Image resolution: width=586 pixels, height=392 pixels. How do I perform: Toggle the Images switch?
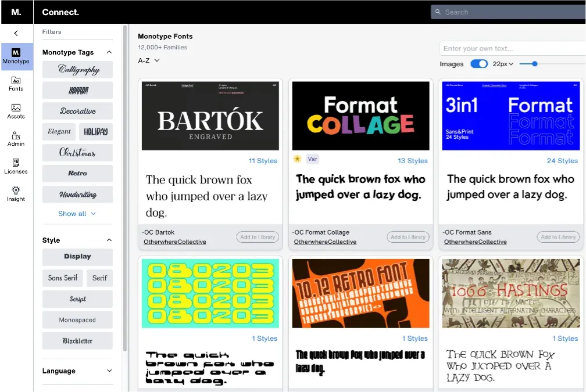[479, 64]
